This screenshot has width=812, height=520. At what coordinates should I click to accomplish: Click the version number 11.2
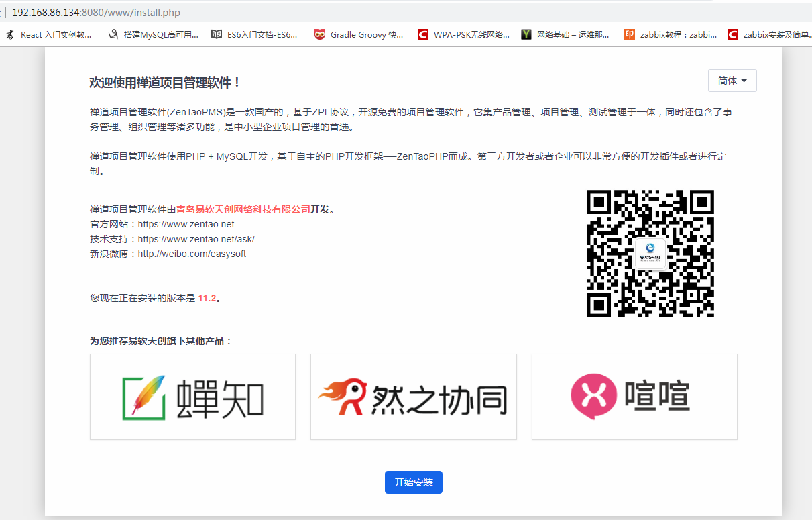click(207, 298)
